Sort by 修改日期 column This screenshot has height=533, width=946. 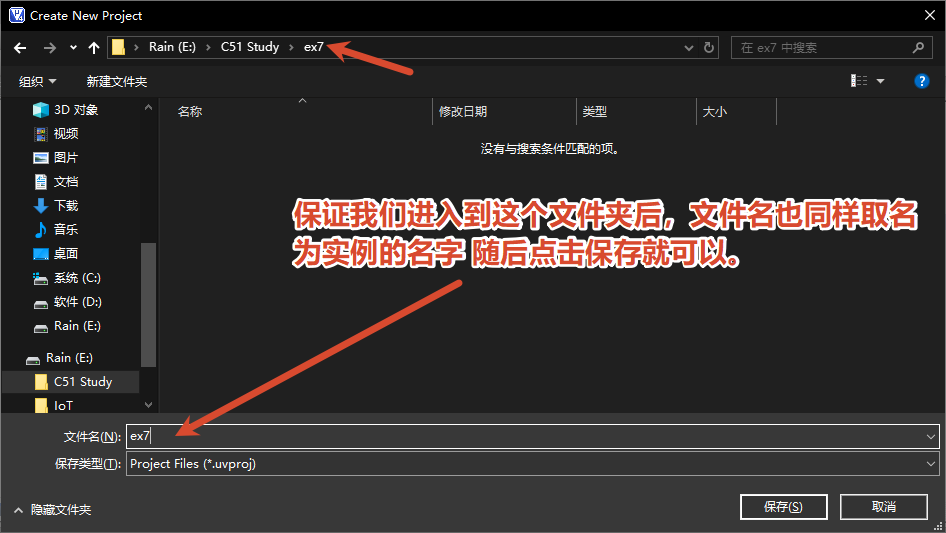463,112
